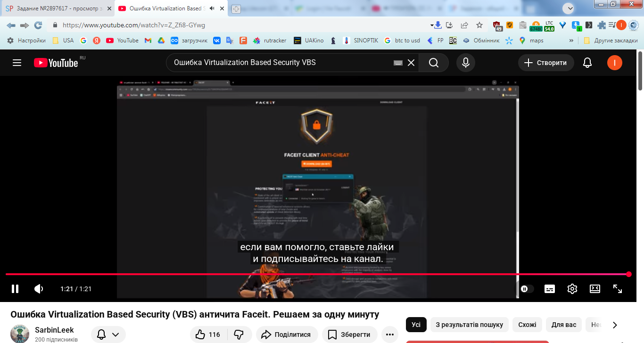Click the install-app icon in address bar
Viewport: 644px width, 343px height.
click(449, 25)
